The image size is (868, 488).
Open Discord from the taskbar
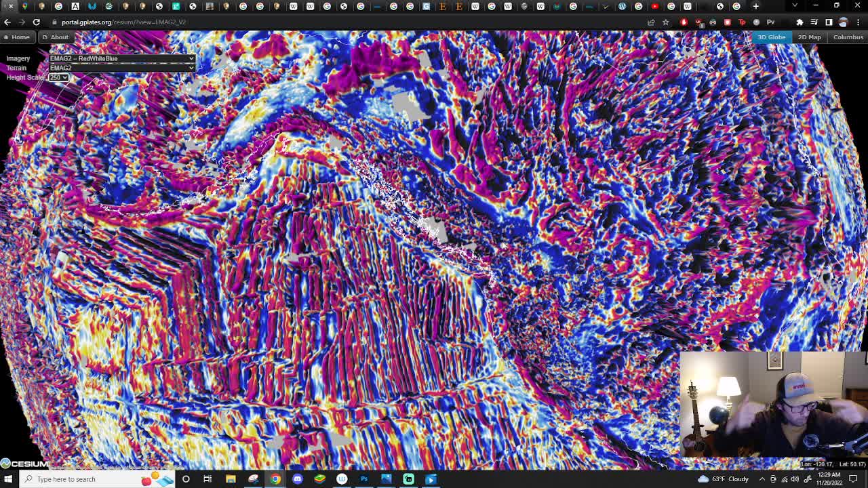point(298,479)
